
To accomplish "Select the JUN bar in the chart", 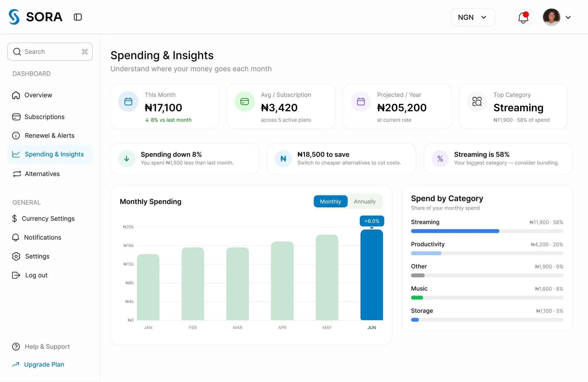I will 372,275.
